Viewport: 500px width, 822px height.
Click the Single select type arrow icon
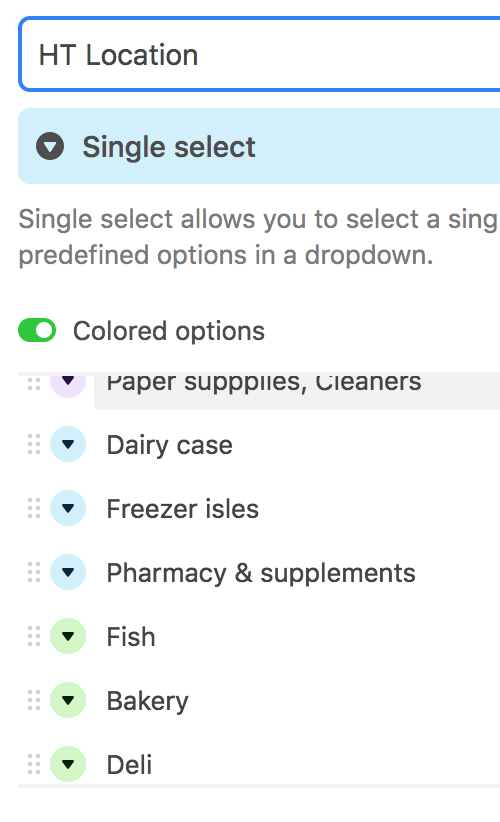coord(50,146)
